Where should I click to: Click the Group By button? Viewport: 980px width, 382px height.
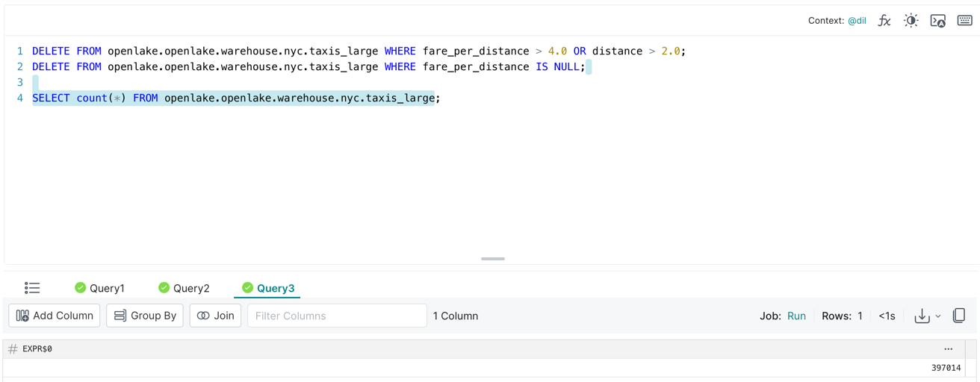(145, 316)
